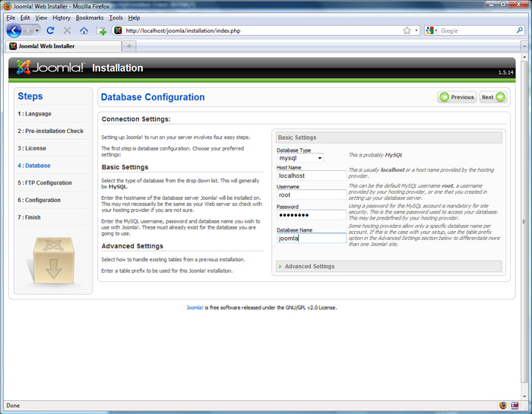Viewport: 532px width, 414px height.
Task: Click the rightmost status bar add-on icon
Action: point(515,405)
